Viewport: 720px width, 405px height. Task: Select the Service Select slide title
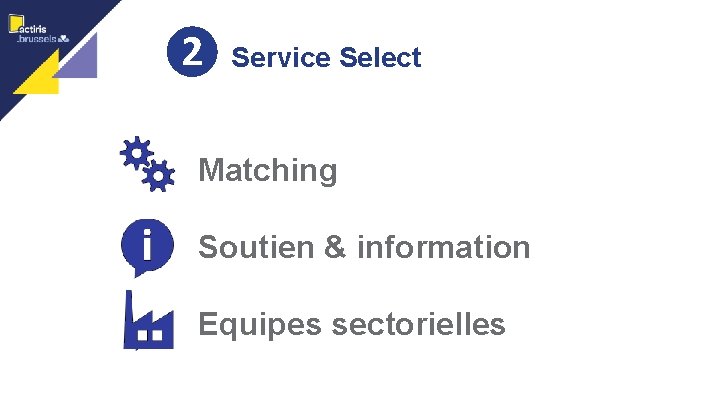click(x=326, y=58)
